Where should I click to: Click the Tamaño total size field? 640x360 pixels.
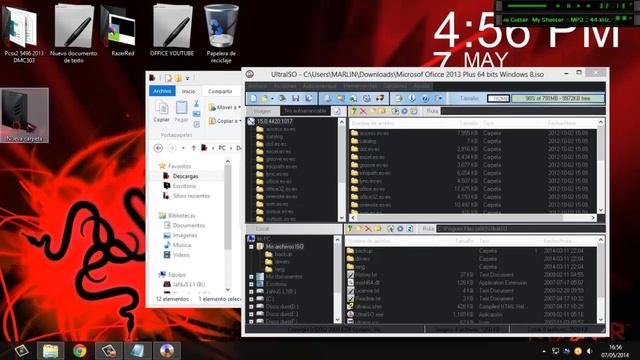click(x=498, y=98)
